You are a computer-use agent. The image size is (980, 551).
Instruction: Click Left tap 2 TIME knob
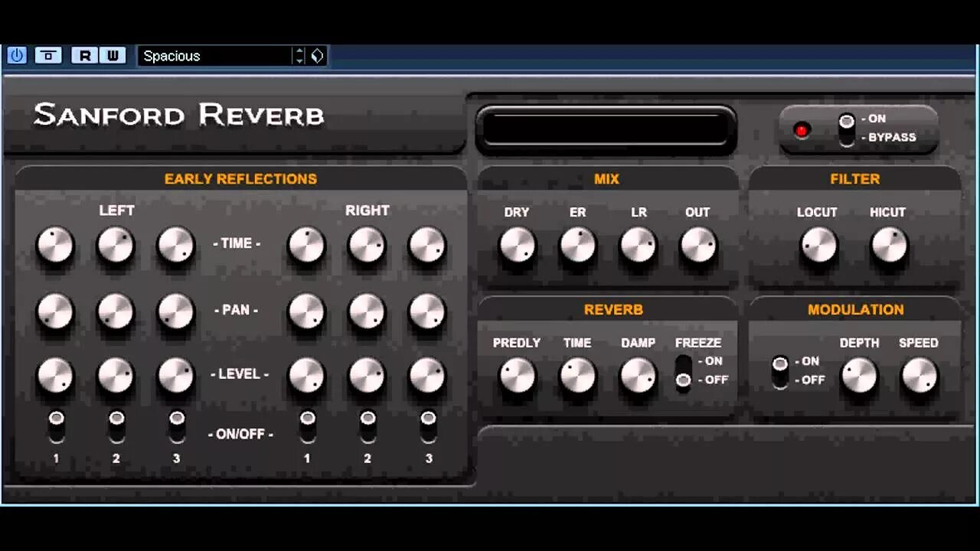click(x=116, y=246)
